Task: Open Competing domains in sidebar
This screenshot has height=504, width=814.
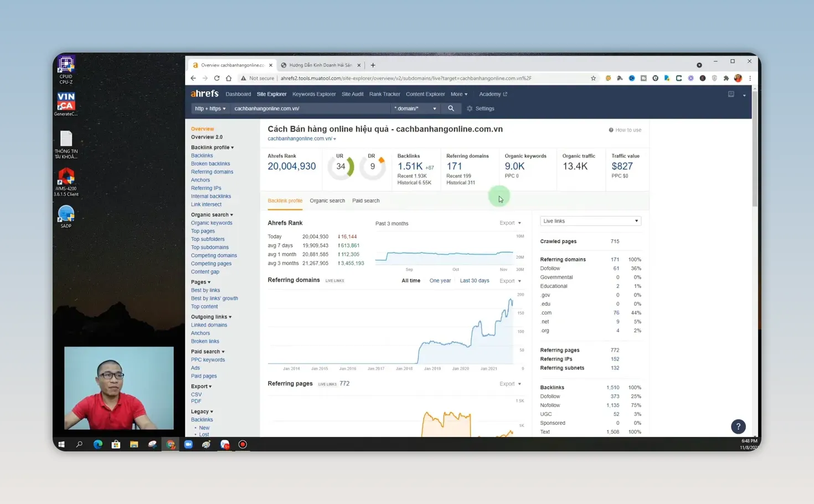Action: pos(214,256)
